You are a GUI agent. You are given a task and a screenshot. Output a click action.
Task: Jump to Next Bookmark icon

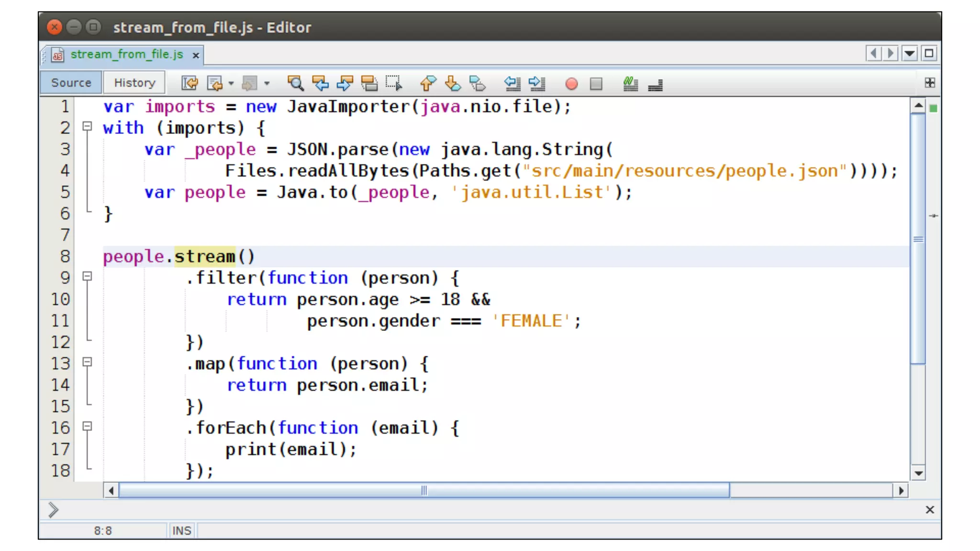452,83
